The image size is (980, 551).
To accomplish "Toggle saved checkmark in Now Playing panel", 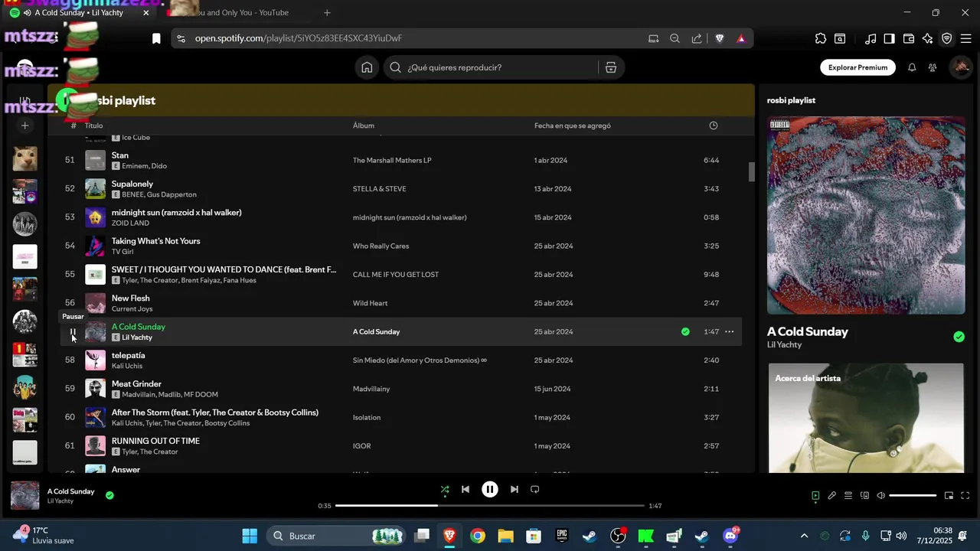I will (x=959, y=337).
